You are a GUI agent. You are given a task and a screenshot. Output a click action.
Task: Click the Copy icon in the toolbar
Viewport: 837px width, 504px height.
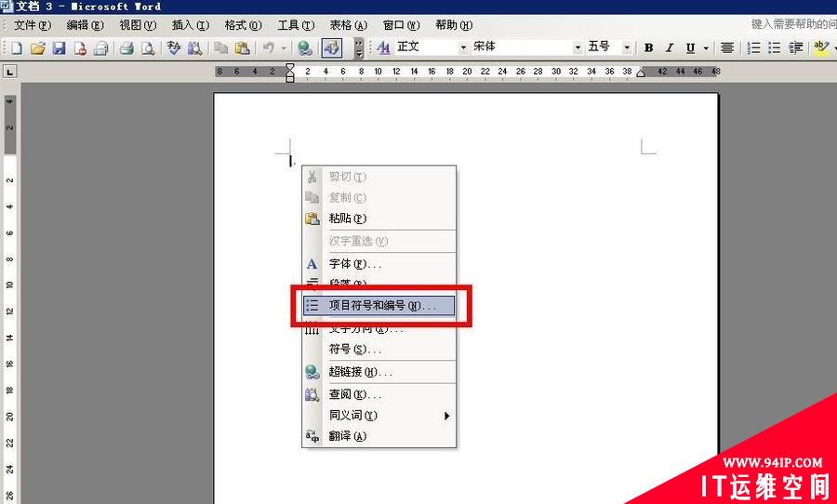tap(220, 48)
